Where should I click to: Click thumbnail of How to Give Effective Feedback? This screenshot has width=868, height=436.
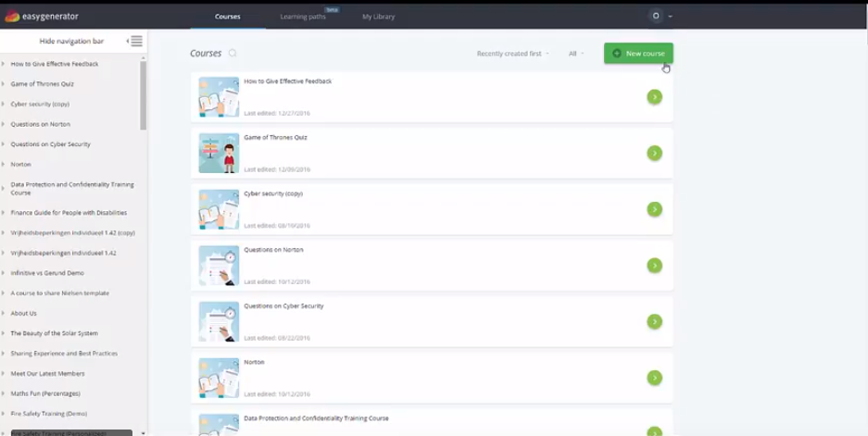pos(219,97)
